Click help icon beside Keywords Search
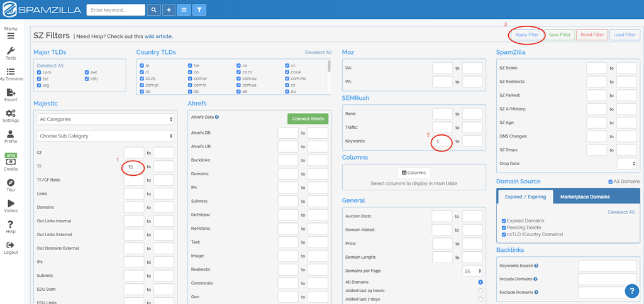 point(537,266)
